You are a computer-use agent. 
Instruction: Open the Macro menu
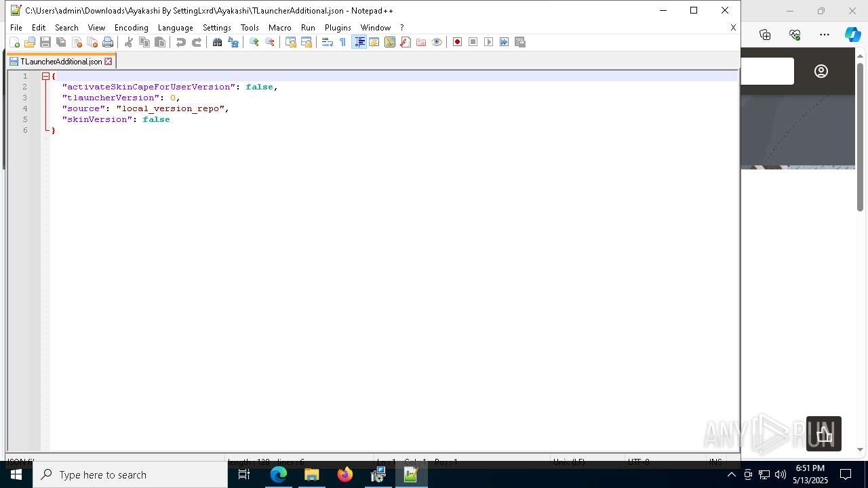(280, 28)
